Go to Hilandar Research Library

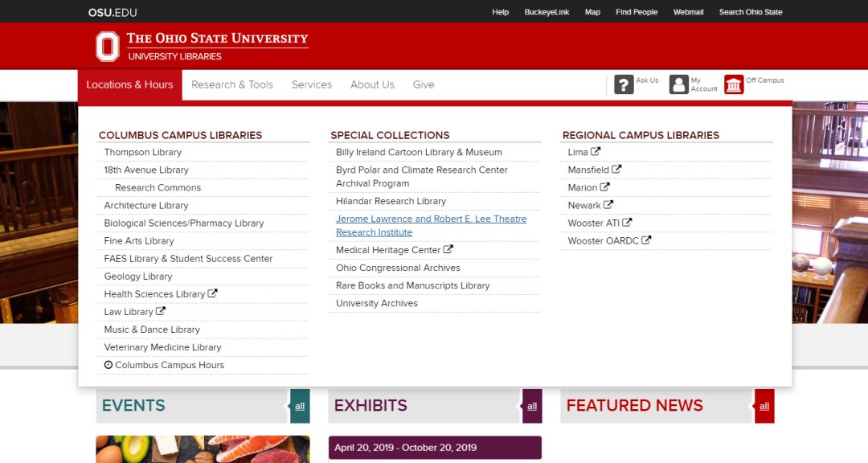point(391,200)
